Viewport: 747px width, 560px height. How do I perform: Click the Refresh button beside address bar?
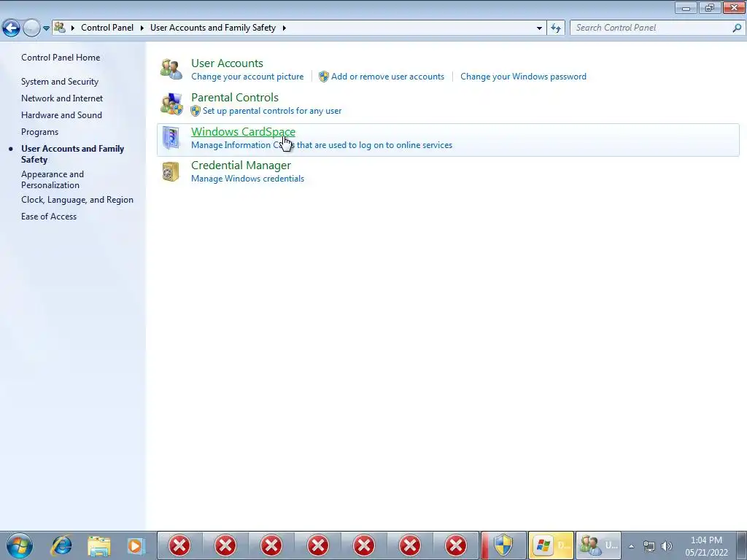click(555, 28)
